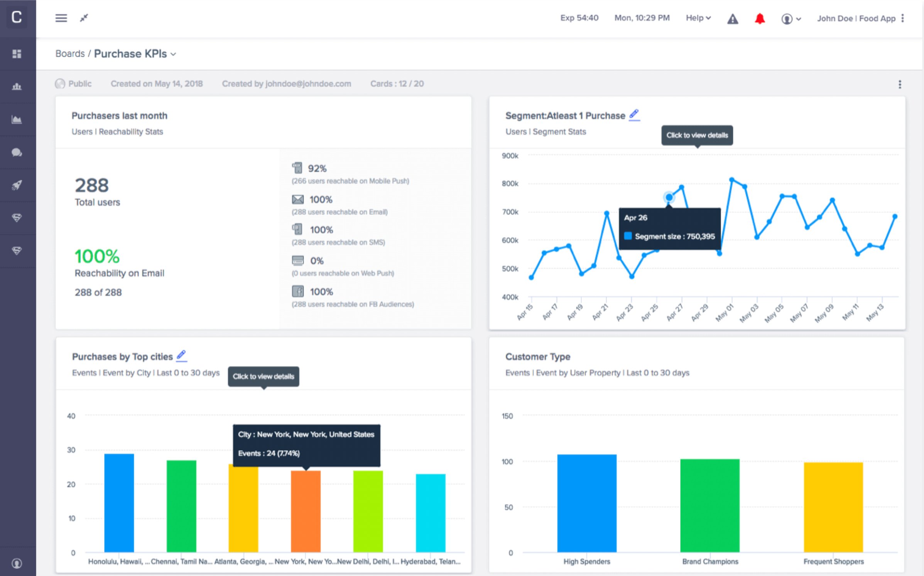Click the rocket/campaigns icon in sidebar
This screenshot has height=576, width=924.
click(x=17, y=185)
